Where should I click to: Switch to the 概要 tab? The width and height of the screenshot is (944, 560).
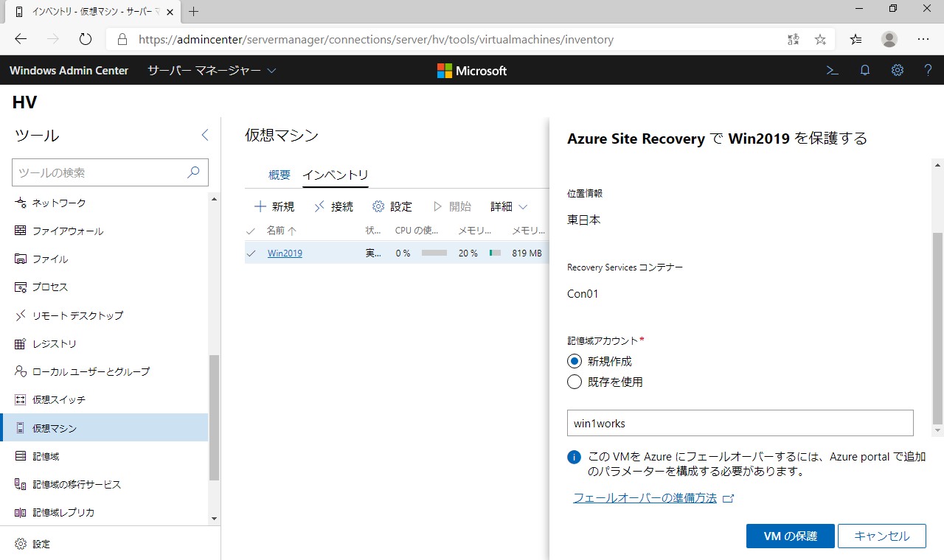(280, 175)
